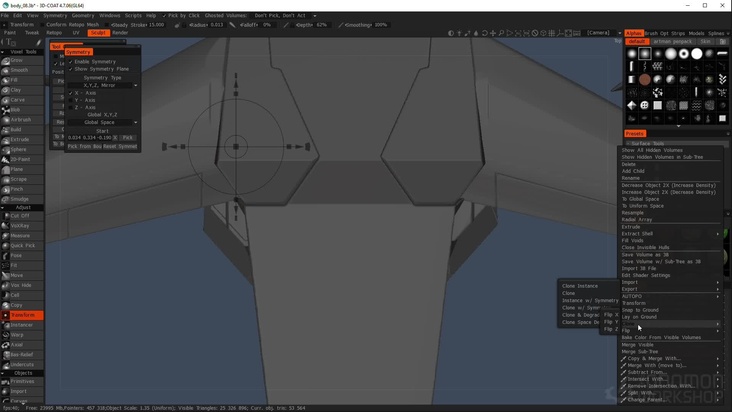Screen dimensions: 732x412
Task: Select the Clay tool
Action: tap(22, 90)
